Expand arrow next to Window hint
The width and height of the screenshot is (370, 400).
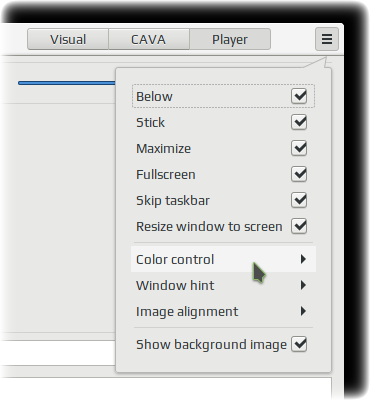pyautogui.click(x=303, y=285)
